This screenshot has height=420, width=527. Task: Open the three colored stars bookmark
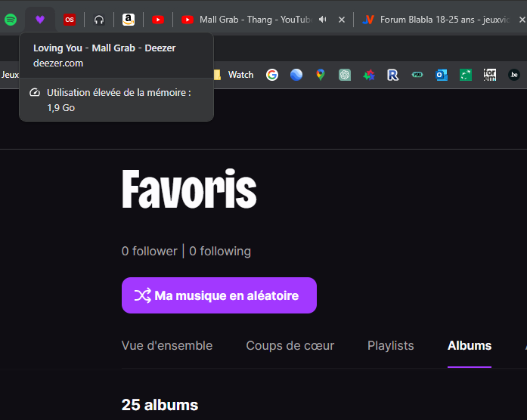(x=369, y=75)
